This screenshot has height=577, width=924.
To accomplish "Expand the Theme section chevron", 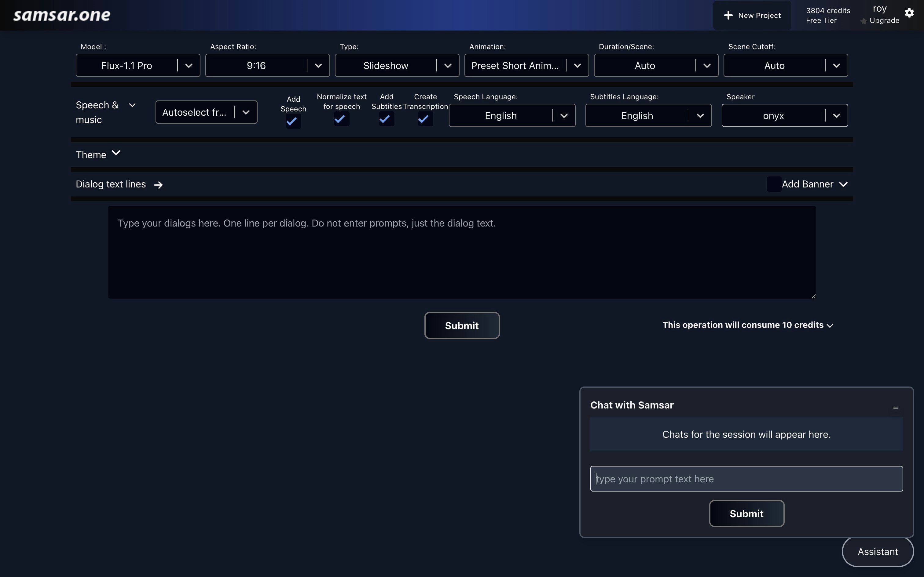I will click(116, 153).
